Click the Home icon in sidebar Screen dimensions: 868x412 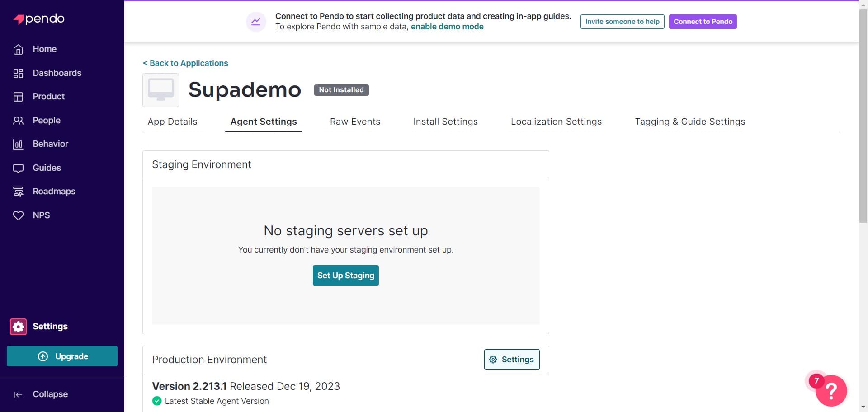18,49
